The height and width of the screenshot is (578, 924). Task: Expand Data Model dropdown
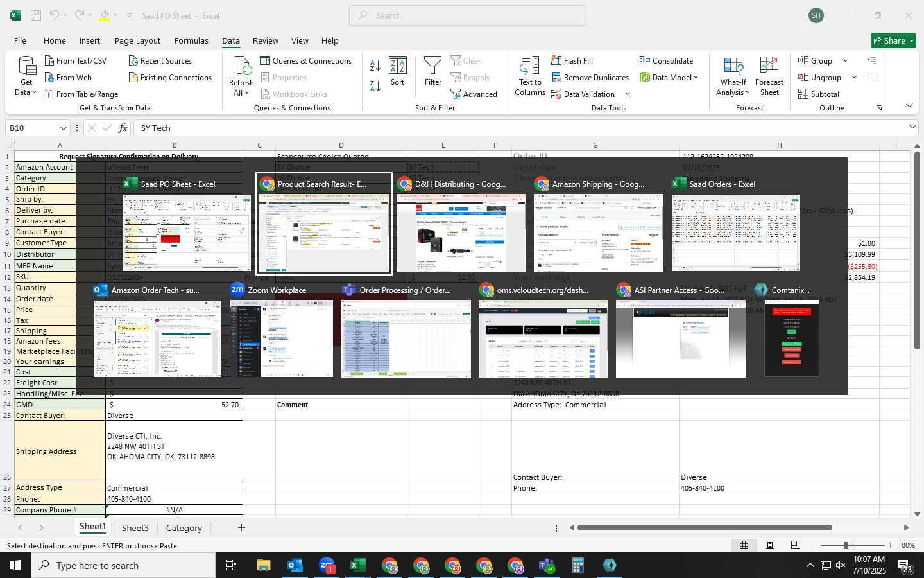696,77
